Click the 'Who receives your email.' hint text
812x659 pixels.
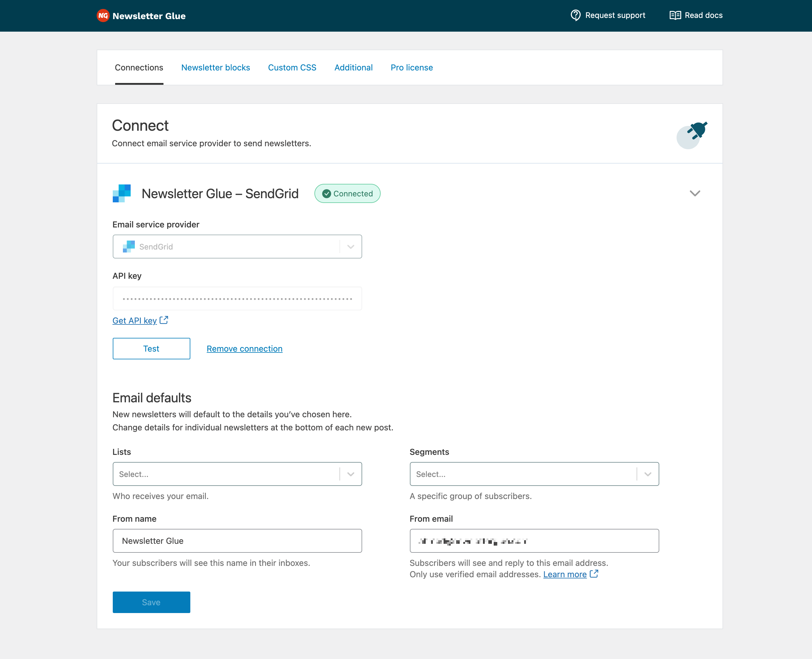click(160, 496)
